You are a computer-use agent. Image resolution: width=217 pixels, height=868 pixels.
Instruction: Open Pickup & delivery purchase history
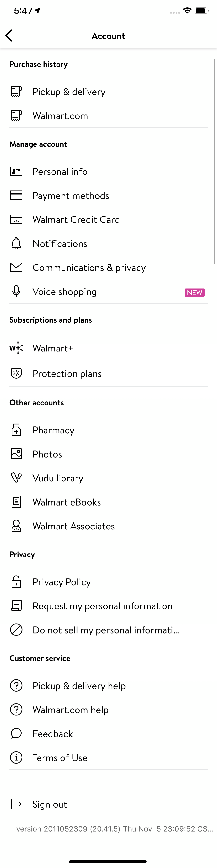point(69,92)
